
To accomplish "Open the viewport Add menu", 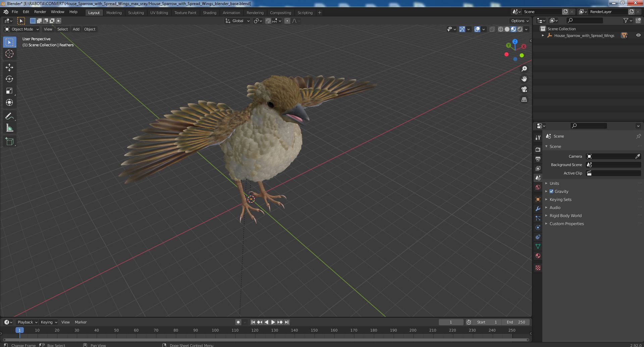I will pyautogui.click(x=76, y=29).
